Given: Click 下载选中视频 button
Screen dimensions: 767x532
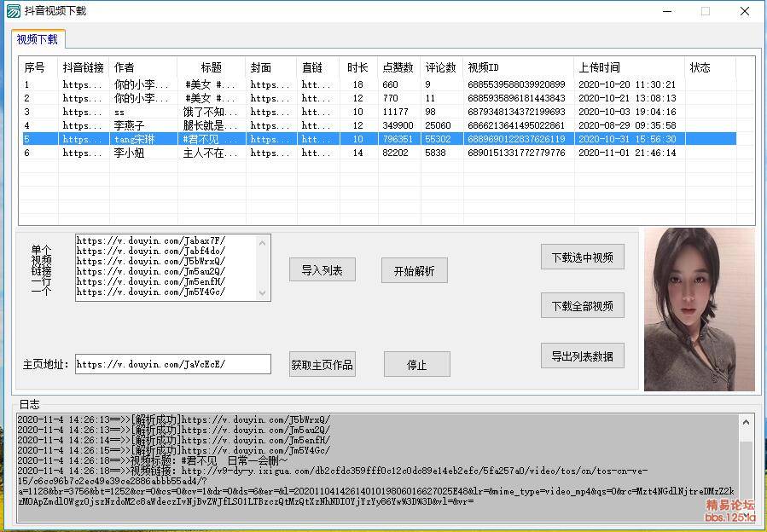Looking at the screenshot, I should pos(582,257).
